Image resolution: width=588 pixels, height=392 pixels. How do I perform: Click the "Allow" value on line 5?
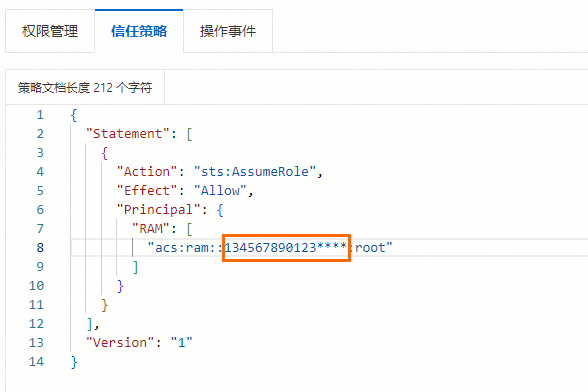220,191
